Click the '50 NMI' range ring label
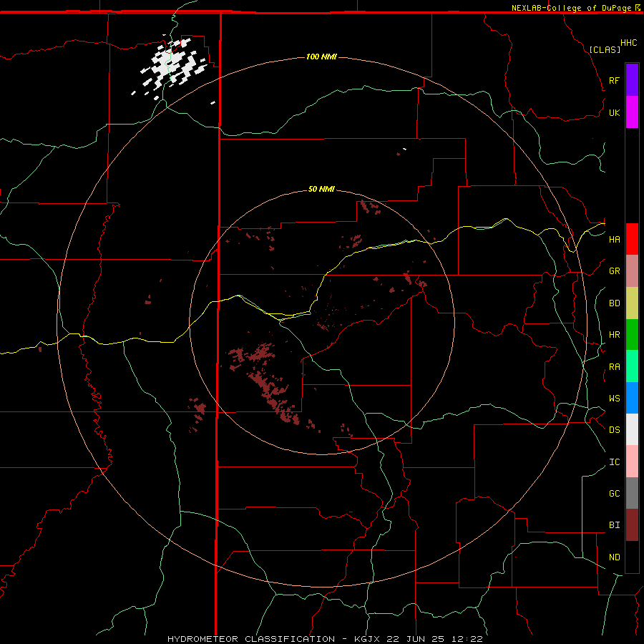 pos(321,189)
